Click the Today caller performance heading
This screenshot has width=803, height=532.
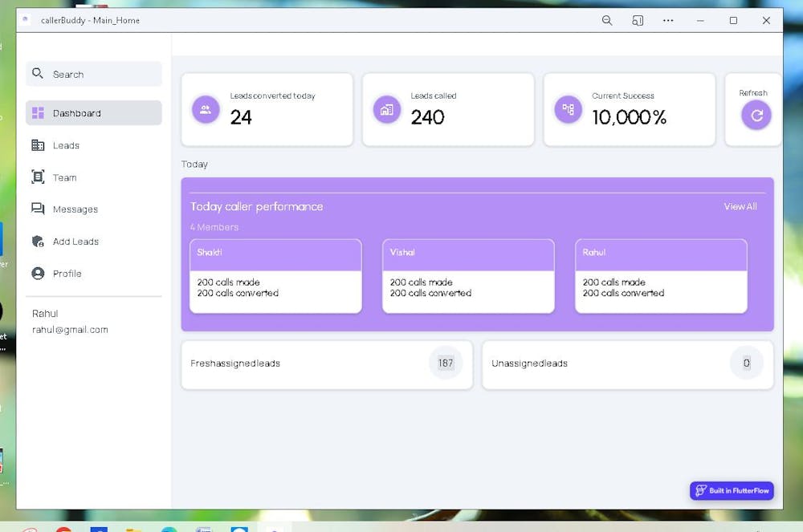tap(257, 207)
